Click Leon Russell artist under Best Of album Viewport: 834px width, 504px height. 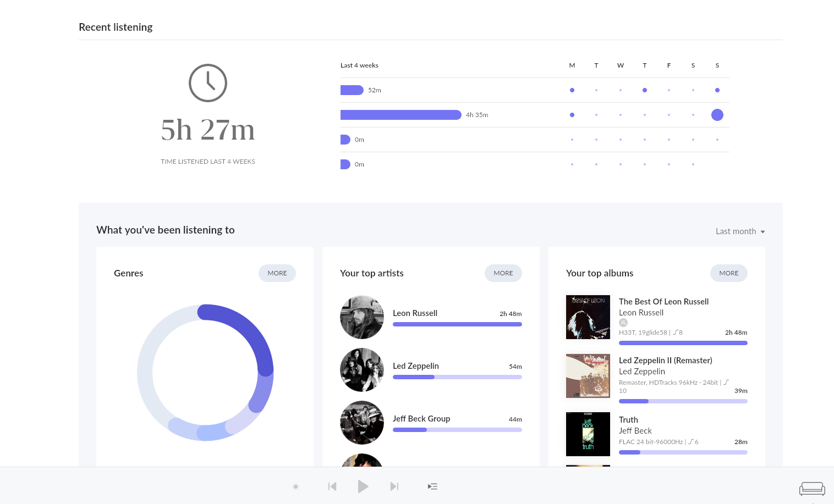tap(641, 313)
